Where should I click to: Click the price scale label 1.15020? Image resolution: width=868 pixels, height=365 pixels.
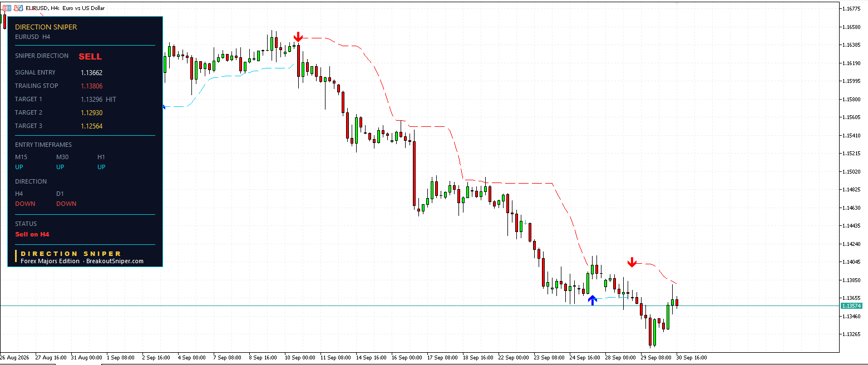[852, 171]
